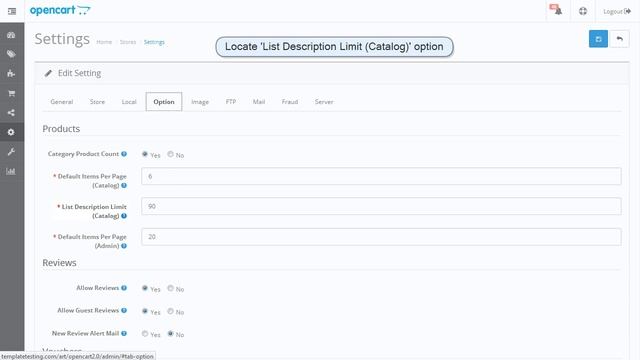Click the Products section heading
Image resolution: width=640 pixels, height=360 pixels.
(61, 129)
